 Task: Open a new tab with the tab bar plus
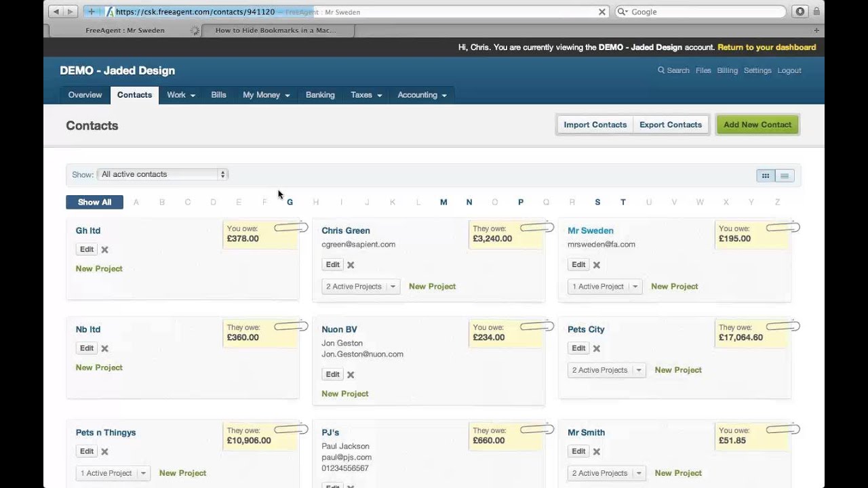[x=816, y=30]
